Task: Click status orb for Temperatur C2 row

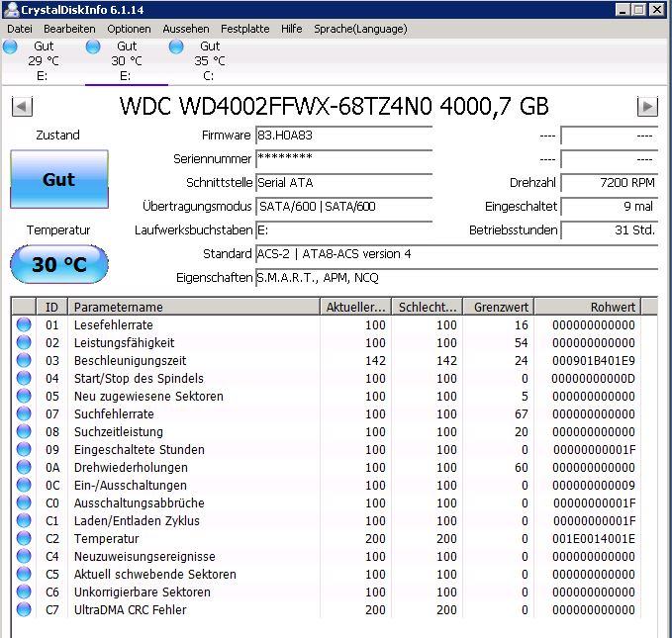Action: click(24, 538)
